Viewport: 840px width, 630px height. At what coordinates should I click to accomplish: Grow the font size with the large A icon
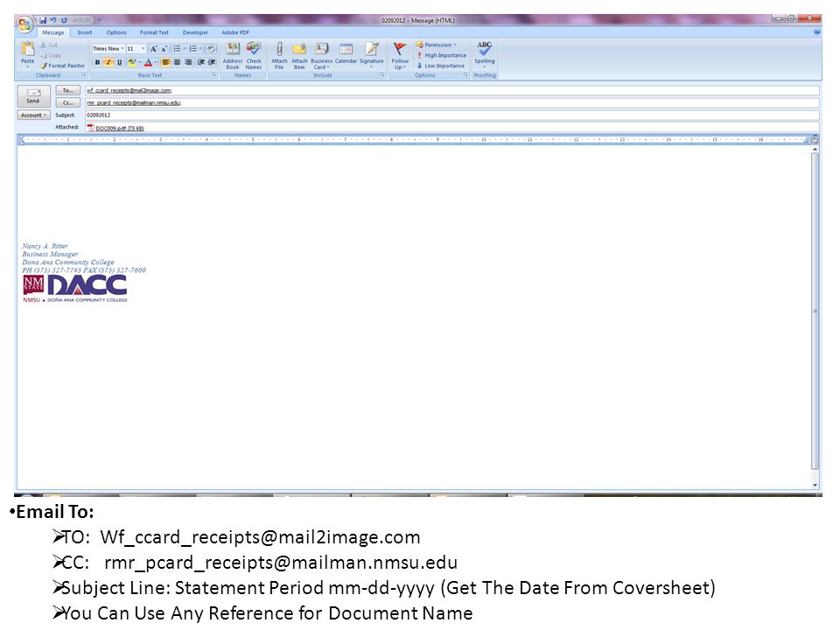(153, 49)
